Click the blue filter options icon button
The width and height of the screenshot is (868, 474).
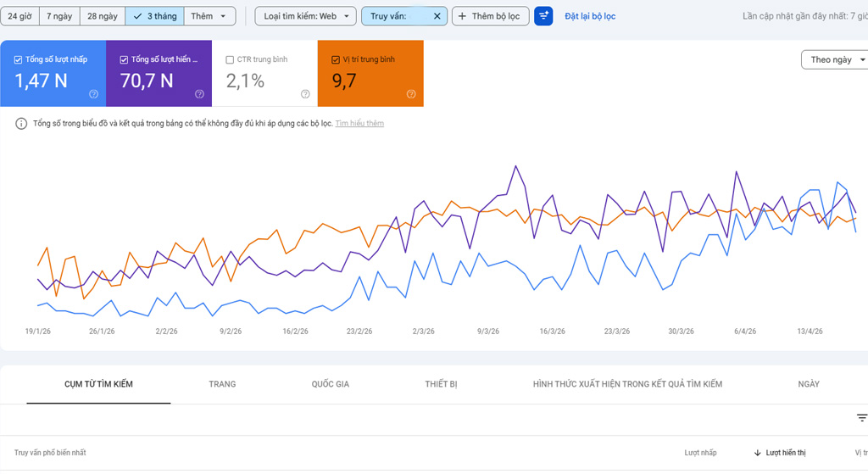pyautogui.click(x=543, y=16)
